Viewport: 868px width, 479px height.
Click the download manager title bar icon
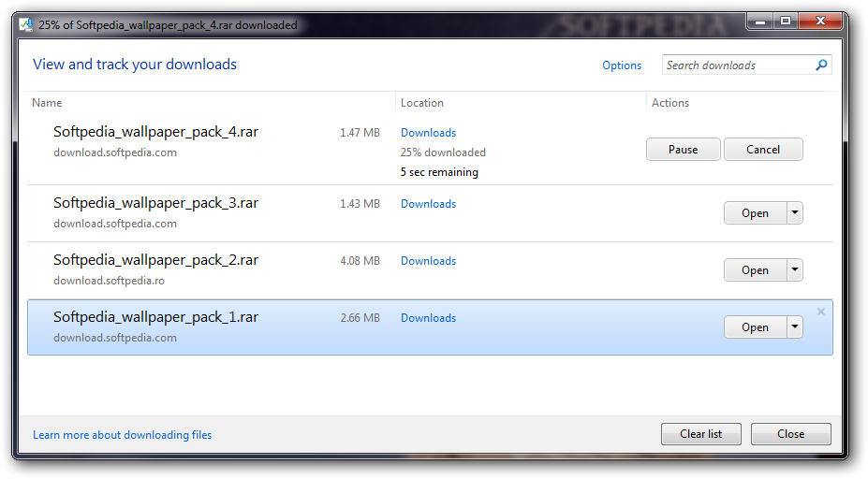[x=25, y=25]
